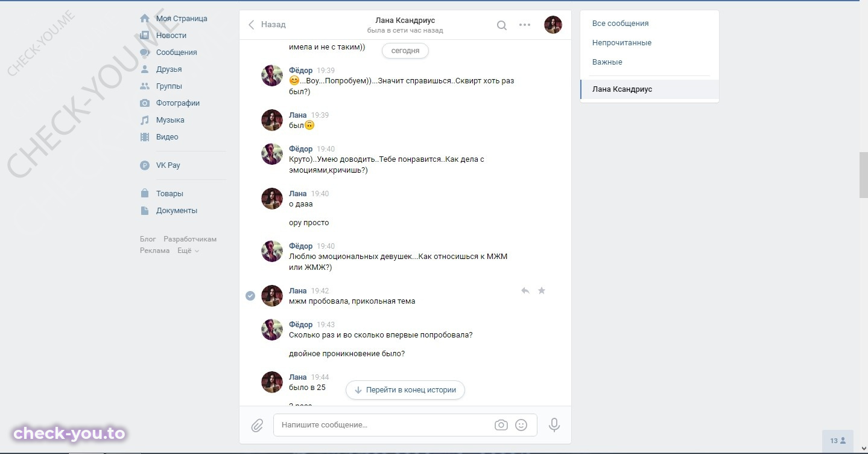Click the page vertical scrollbar thumb
Image resolution: width=868 pixels, height=454 pixels.
pos(863,175)
